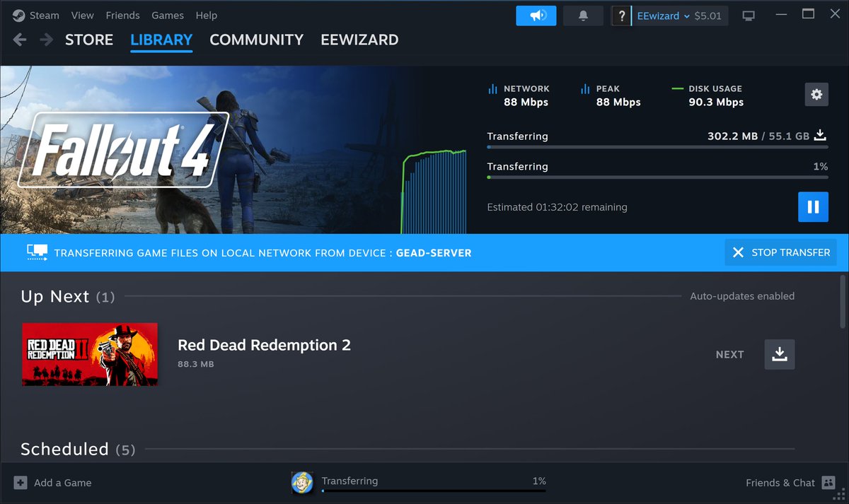Expand the EEwizard account dropdown
The image size is (849, 504).
[x=664, y=16]
